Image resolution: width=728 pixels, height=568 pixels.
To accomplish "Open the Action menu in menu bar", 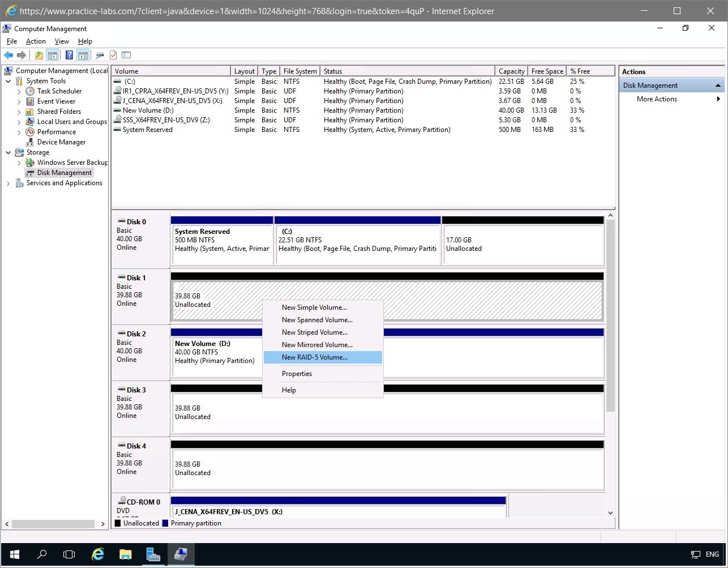I will pyautogui.click(x=36, y=41).
